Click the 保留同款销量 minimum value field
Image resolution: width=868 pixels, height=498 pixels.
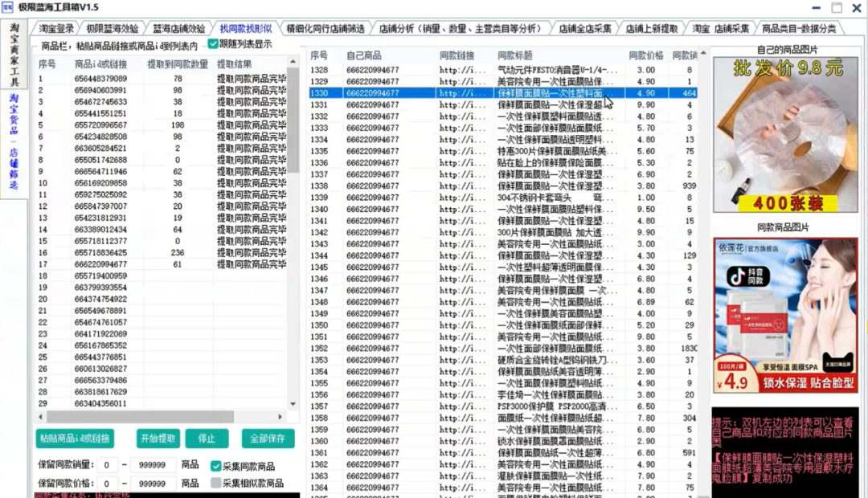[x=107, y=466]
